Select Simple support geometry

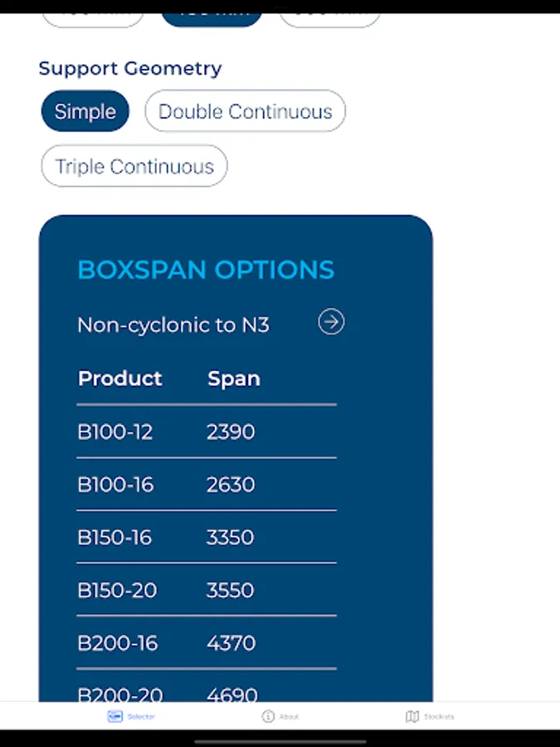pos(85,112)
